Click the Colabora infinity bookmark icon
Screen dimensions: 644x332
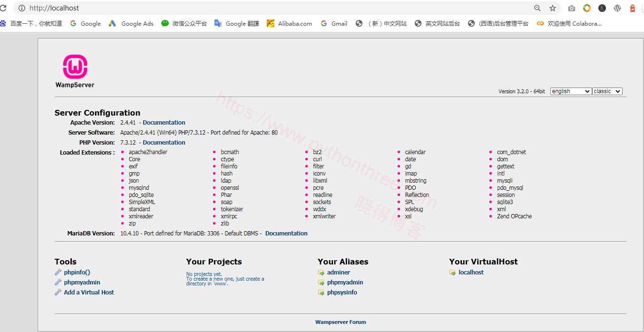tap(540, 23)
